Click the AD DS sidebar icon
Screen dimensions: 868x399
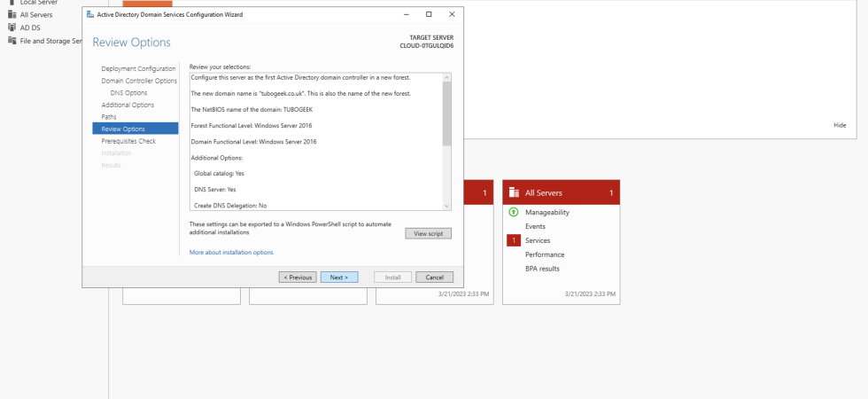click(12, 27)
